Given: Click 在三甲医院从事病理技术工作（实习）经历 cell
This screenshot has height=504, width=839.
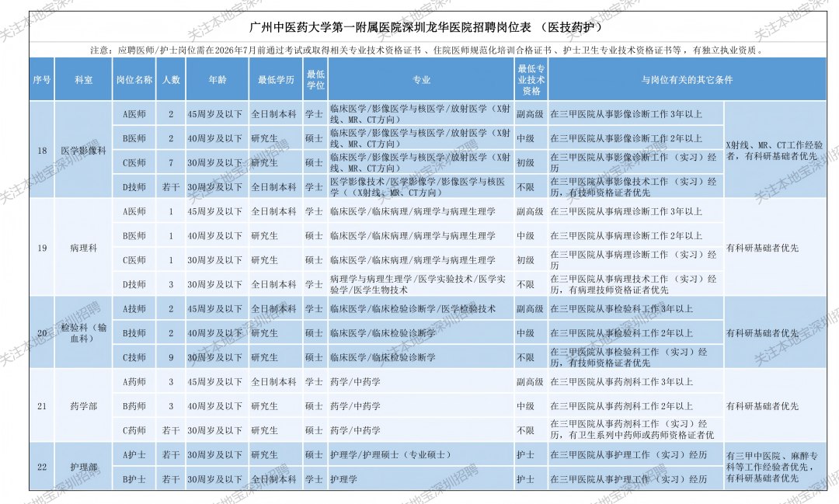Looking at the screenshot, I should [x=635, y=284].
